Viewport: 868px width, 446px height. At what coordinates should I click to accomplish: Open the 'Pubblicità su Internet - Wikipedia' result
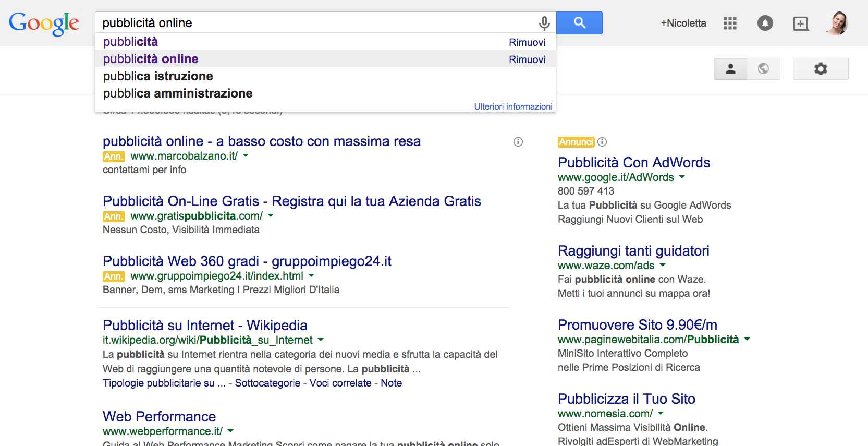tap(205, 326)
